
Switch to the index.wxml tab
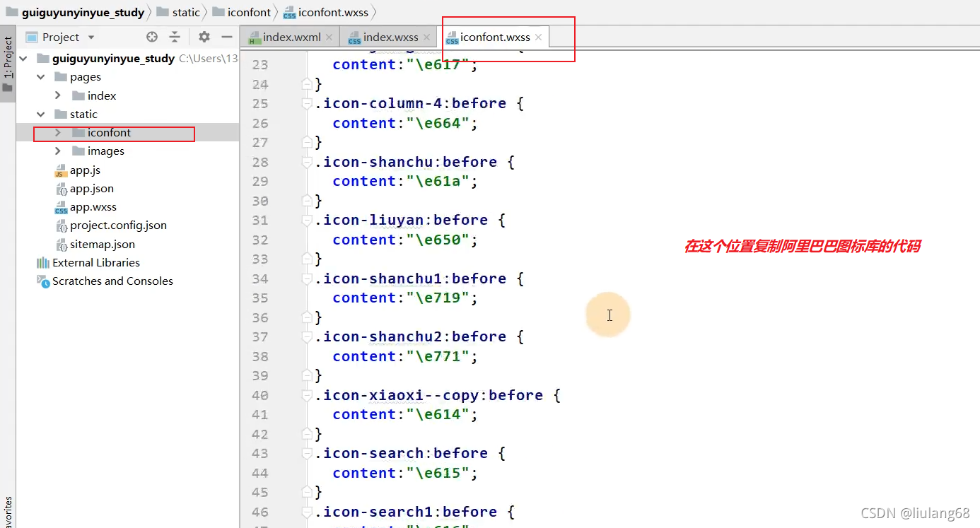click(291, 37)
